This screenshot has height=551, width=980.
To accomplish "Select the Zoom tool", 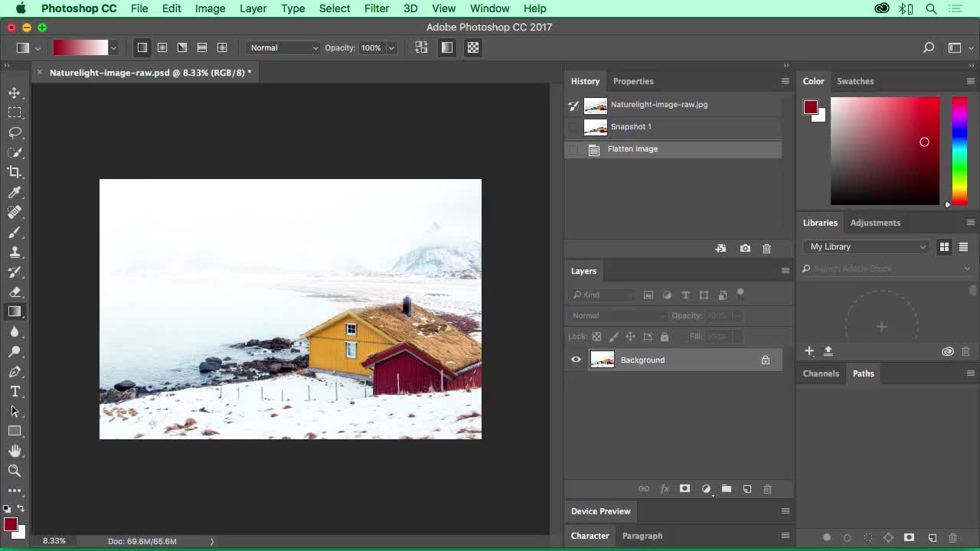I will coord(15,471).
